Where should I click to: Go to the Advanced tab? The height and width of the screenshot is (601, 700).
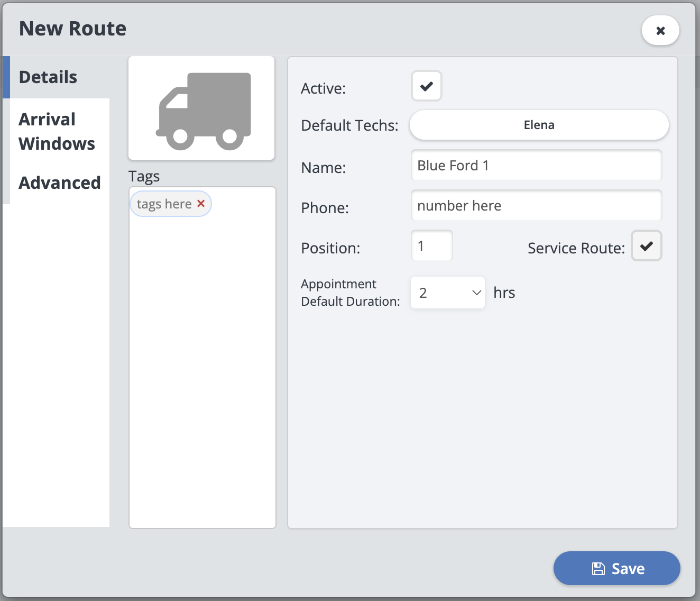point(60,183)
